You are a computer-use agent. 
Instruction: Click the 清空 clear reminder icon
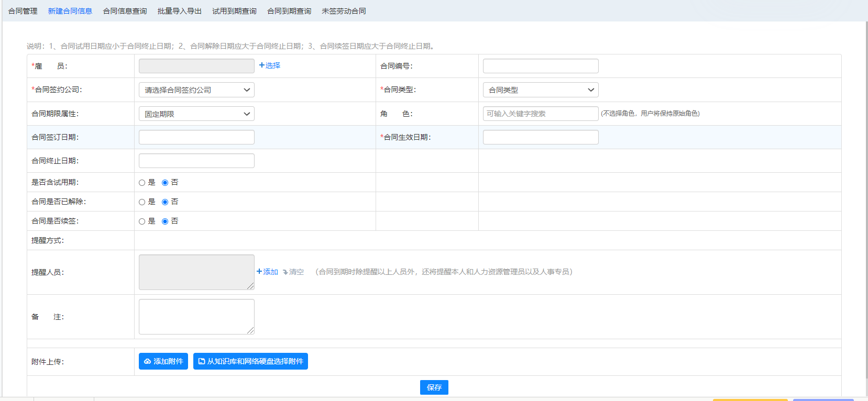coord(293,272)
